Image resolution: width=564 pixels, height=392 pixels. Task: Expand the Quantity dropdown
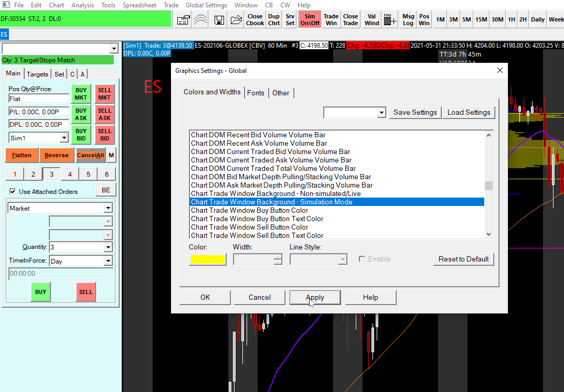[x=108, y=247]
